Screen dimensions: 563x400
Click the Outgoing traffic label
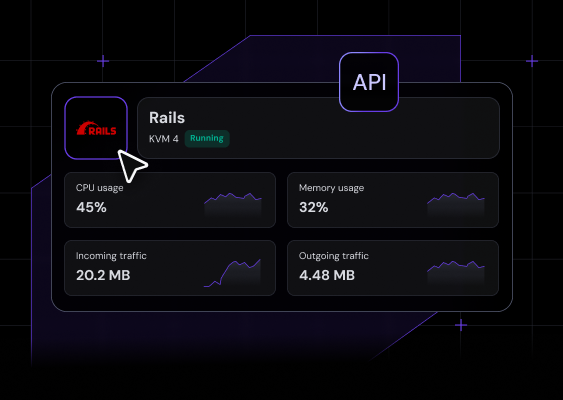click(x=334, y=256)
